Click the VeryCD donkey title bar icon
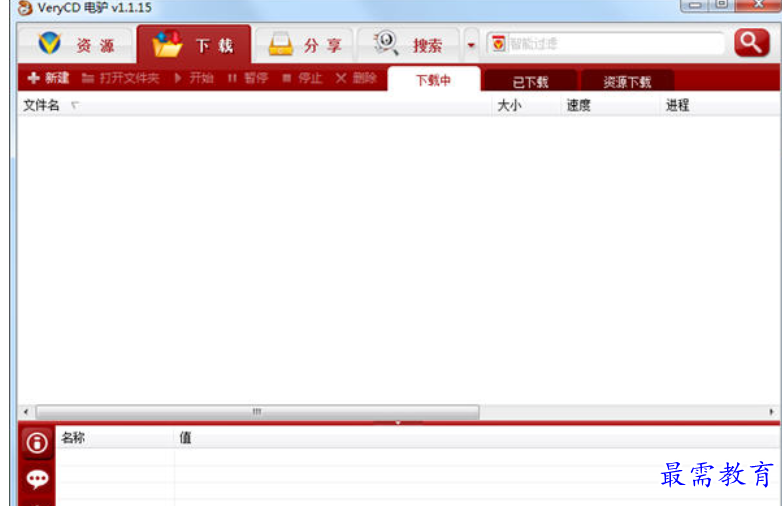The width and height of the screenshot is (782, 506). coord(24,7)
